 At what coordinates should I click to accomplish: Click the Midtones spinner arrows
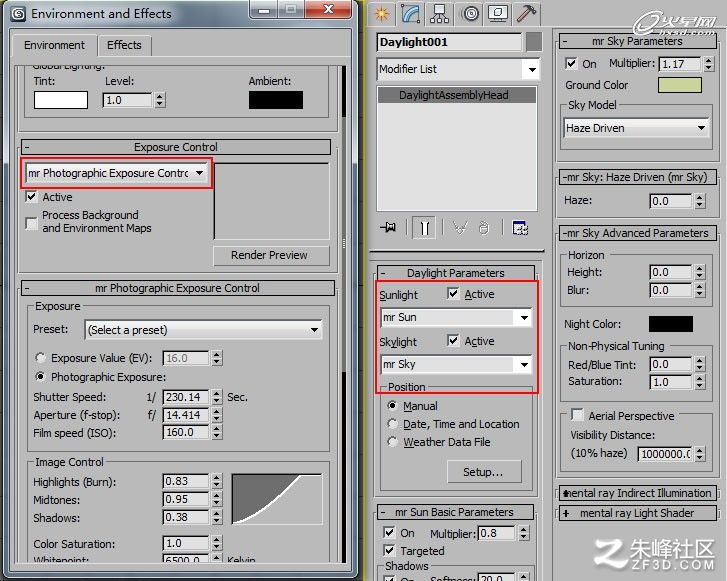217,499
